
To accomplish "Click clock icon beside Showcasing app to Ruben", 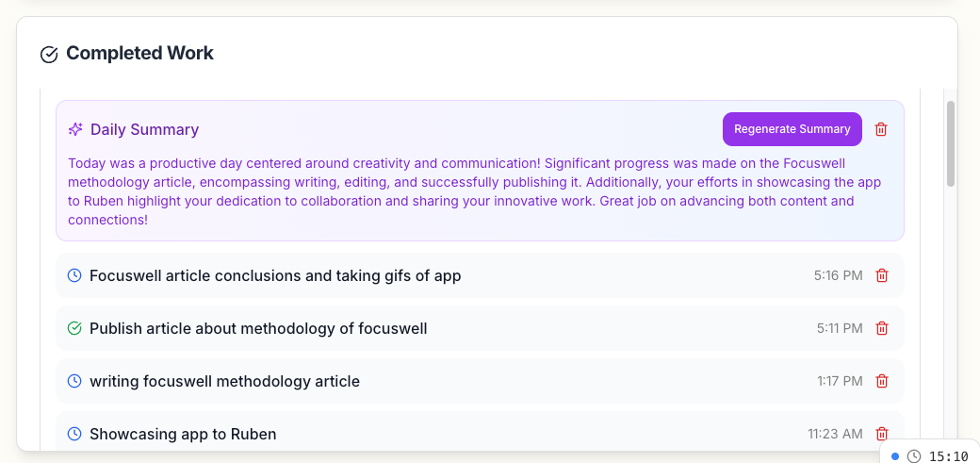I will tap(74, 434).
